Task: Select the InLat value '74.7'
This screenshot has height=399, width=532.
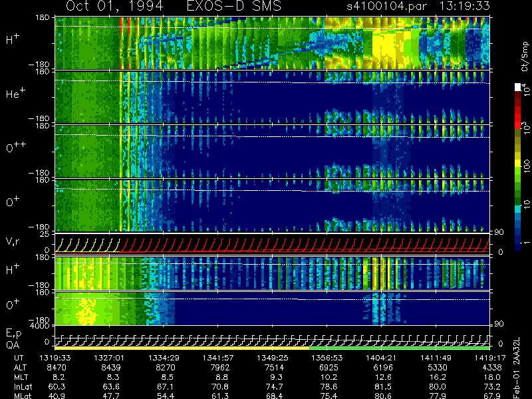Action: (x=274, y=386)
